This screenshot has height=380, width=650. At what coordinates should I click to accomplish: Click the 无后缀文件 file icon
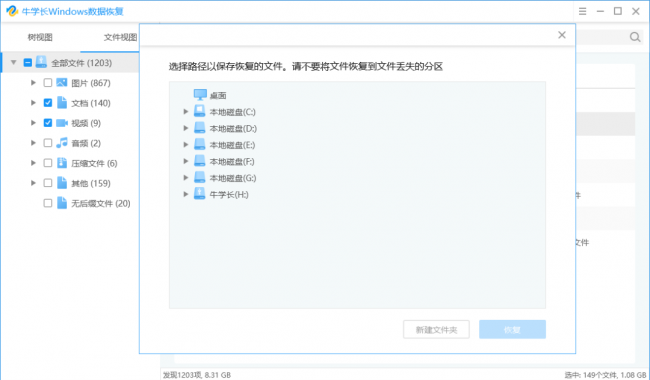point(62,203)
